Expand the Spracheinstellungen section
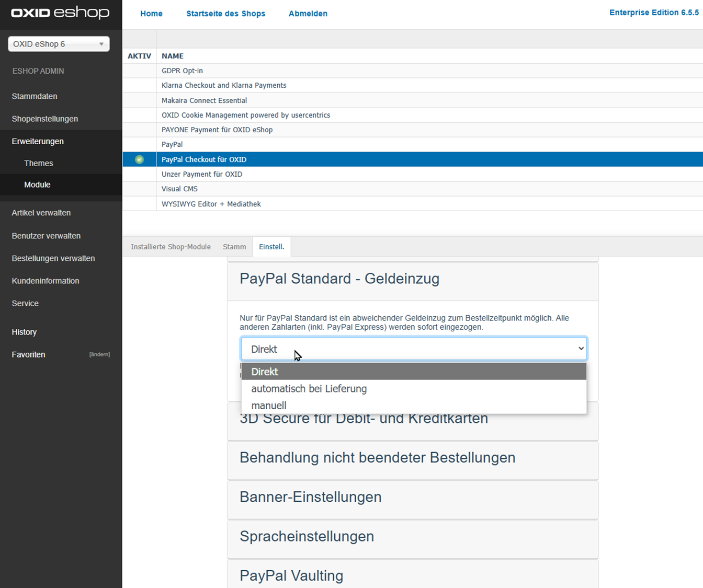 (307, 536)
